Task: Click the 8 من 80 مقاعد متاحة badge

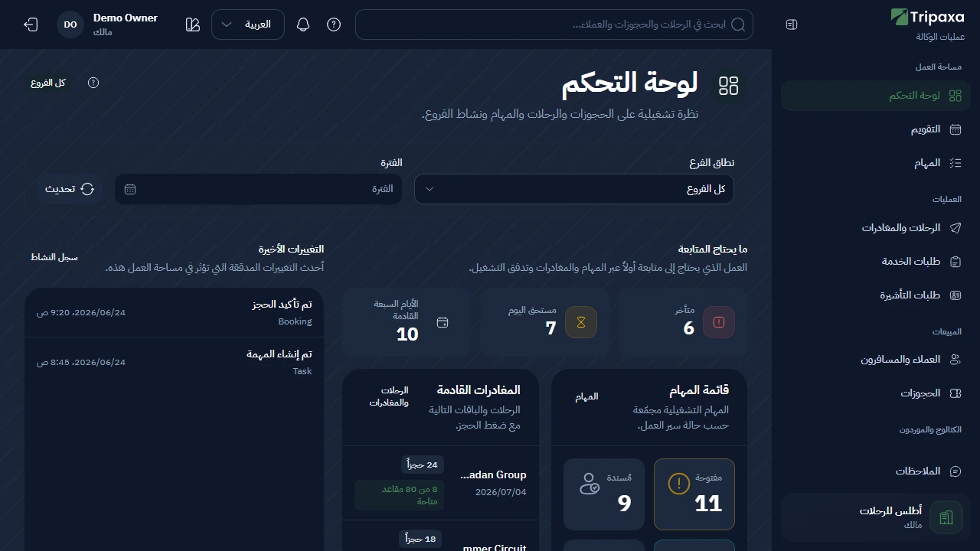Action: 400,495
